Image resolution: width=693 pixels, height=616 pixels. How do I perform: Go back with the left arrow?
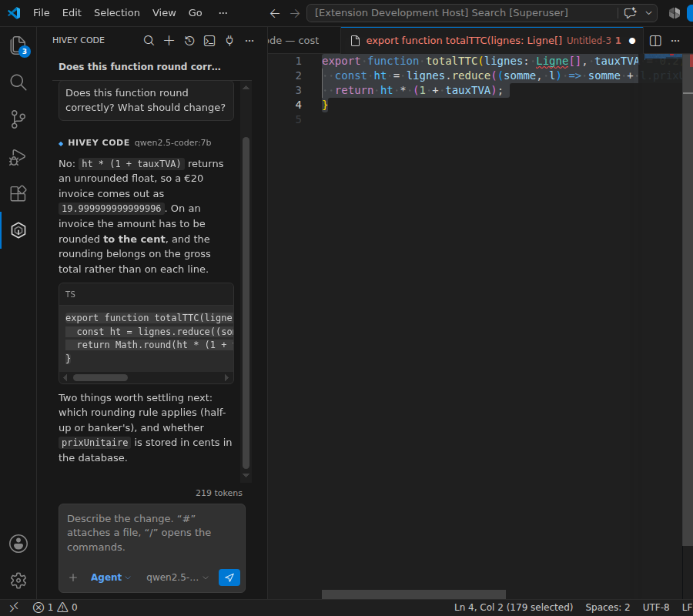[x=275, y=13]
